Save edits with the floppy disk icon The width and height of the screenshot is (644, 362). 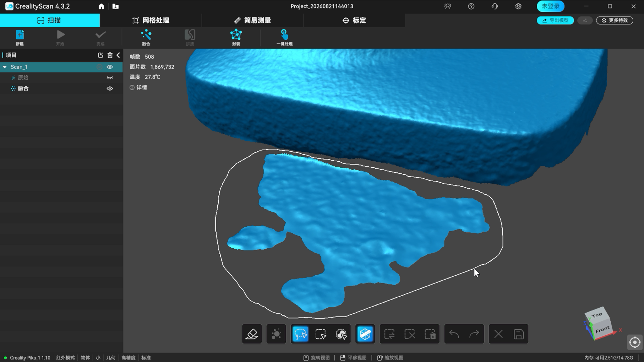519,334
